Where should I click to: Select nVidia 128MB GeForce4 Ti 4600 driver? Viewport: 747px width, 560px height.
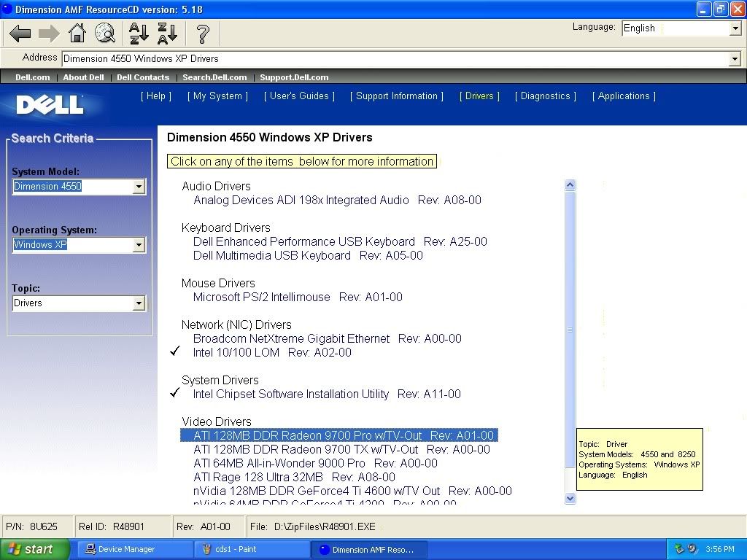[352, 491]
